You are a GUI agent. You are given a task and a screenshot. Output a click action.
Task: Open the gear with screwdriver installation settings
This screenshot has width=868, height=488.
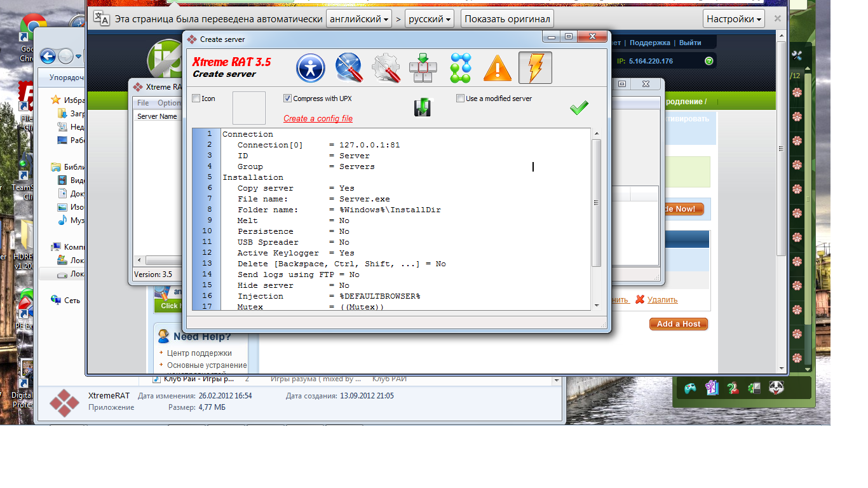click(x=386, y=68)
